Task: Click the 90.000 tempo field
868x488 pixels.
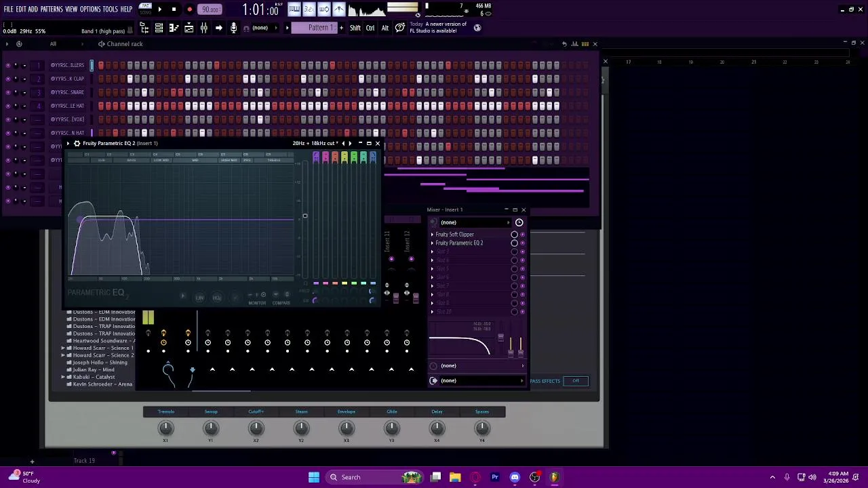Action: pos(210,9)
